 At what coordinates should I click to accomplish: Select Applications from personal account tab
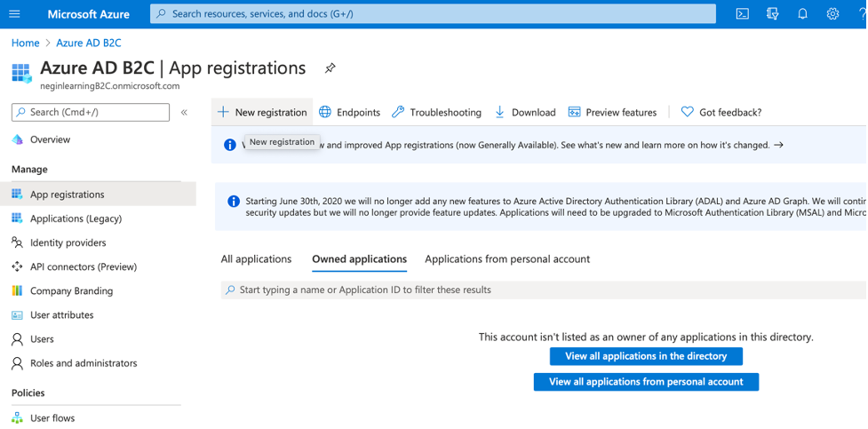pos(507,259)
